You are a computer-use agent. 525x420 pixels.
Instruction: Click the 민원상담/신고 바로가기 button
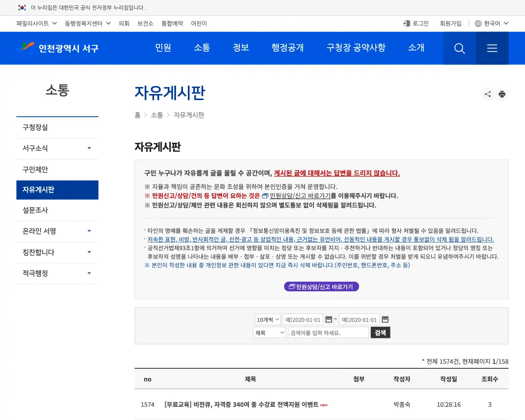pyautogui.click(x=321, y=286)
